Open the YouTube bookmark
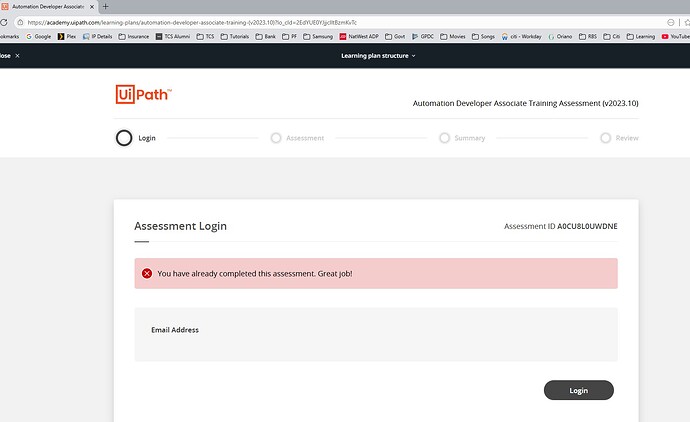 pos(676,37)
